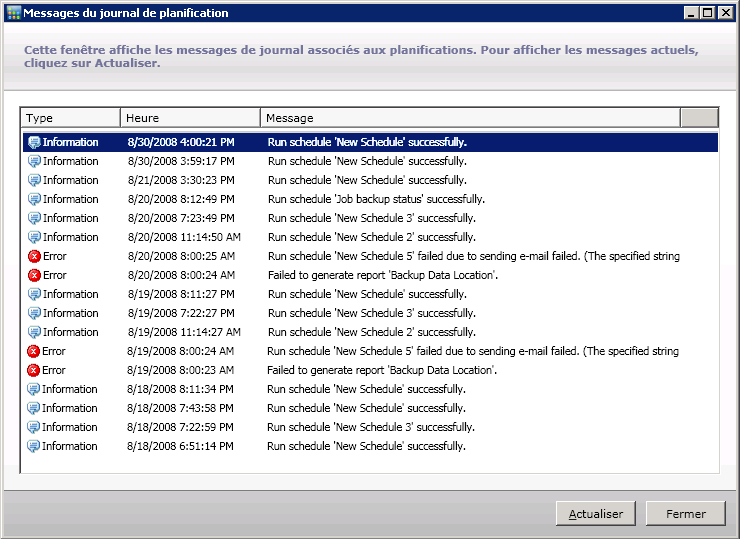Select the 8/30/2008 3:59:17 PM log entry
Image resolution: width=740 pixels, height=539 pixels.
pos(366,161)
